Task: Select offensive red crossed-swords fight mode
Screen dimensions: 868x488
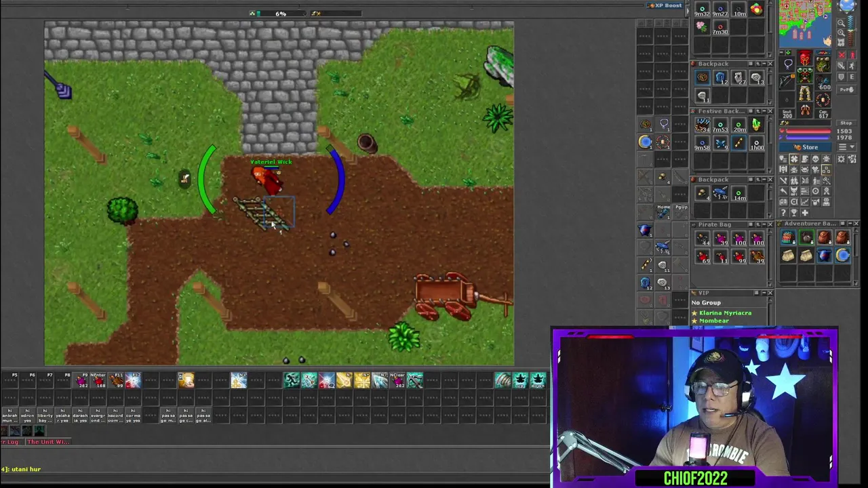Action: click(x=842, y=55)
